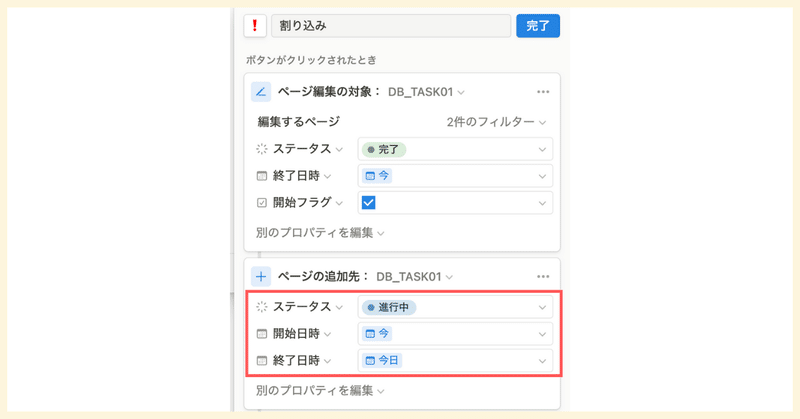Click the 今日 date tag
The image size is (800, 419).
[x=382, y=360]
